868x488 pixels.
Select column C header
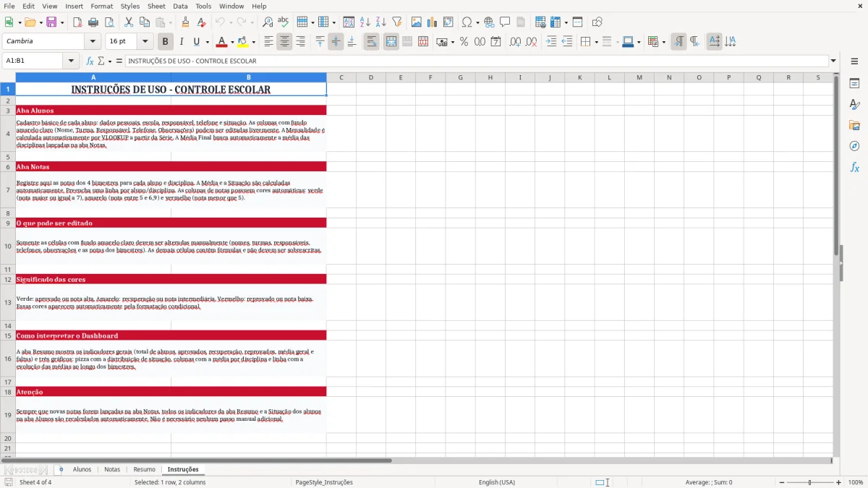pos(341,77)
